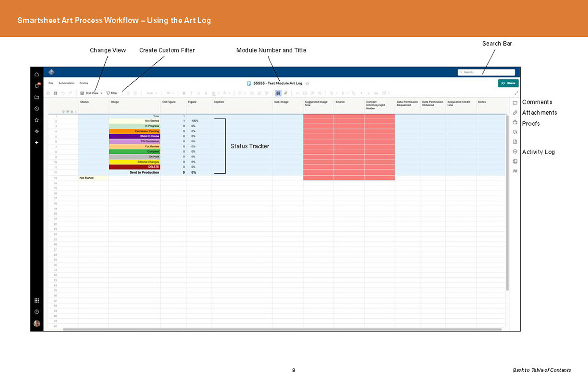This screenshot has width=588, height=380.
Task: Click the Image column header
Action: tap(135, 106)
